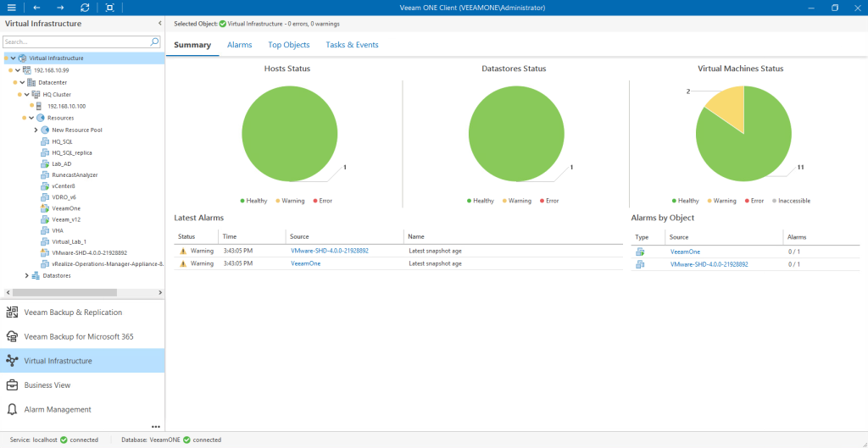Select vCenter8 in the tree
The image size is (868, 448).
point(63,186)
